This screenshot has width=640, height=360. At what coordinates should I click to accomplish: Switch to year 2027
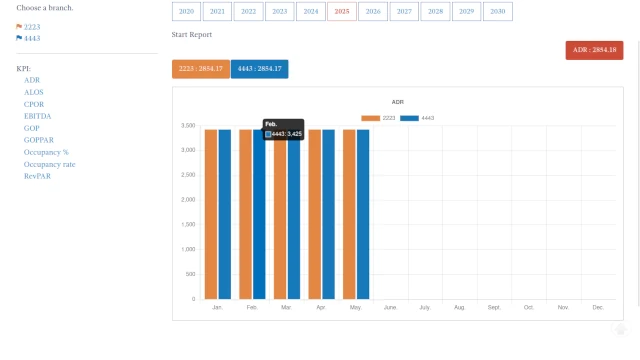coord(404,11)
